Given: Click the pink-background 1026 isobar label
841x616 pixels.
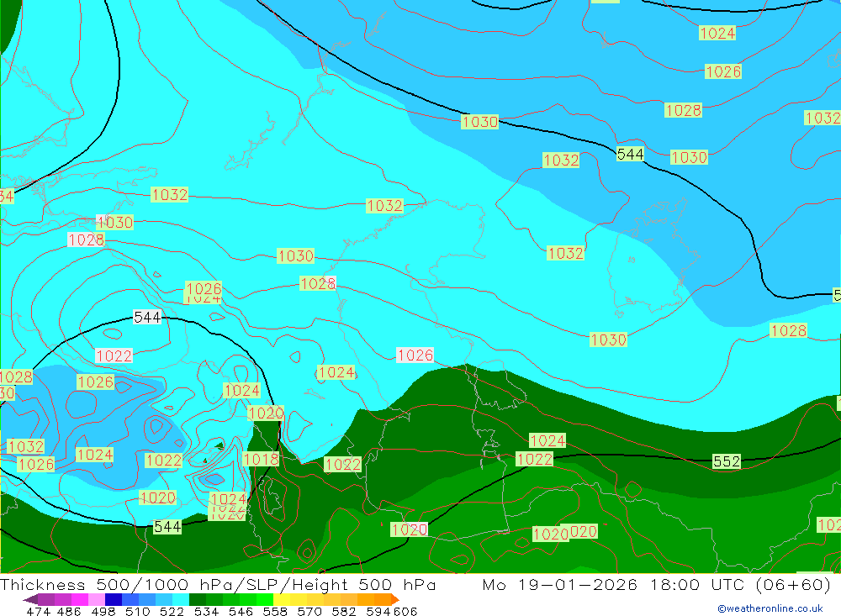Looking at the screenshot, I should point(415,355).
